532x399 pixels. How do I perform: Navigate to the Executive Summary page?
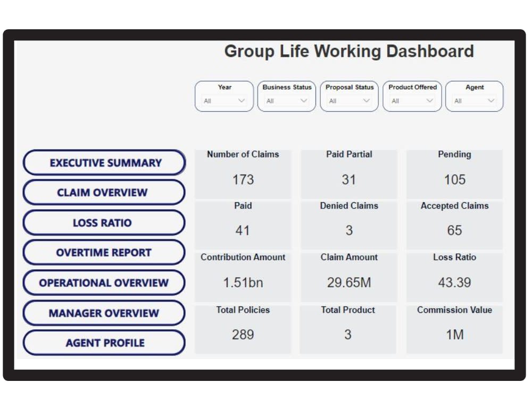point(104,162)
